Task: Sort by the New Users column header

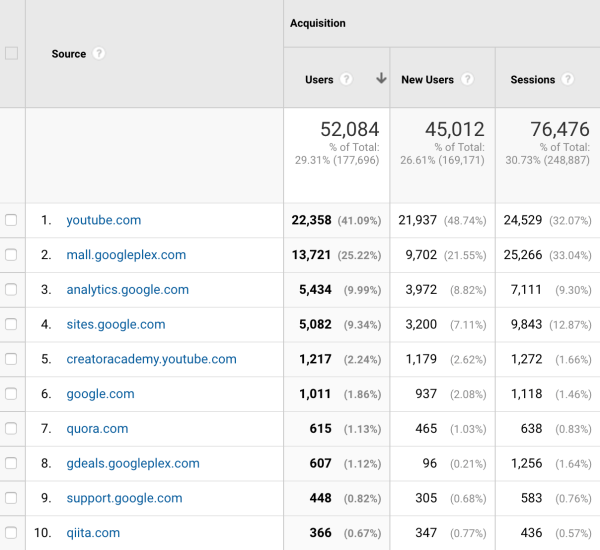Action: (x=427, y=80)
